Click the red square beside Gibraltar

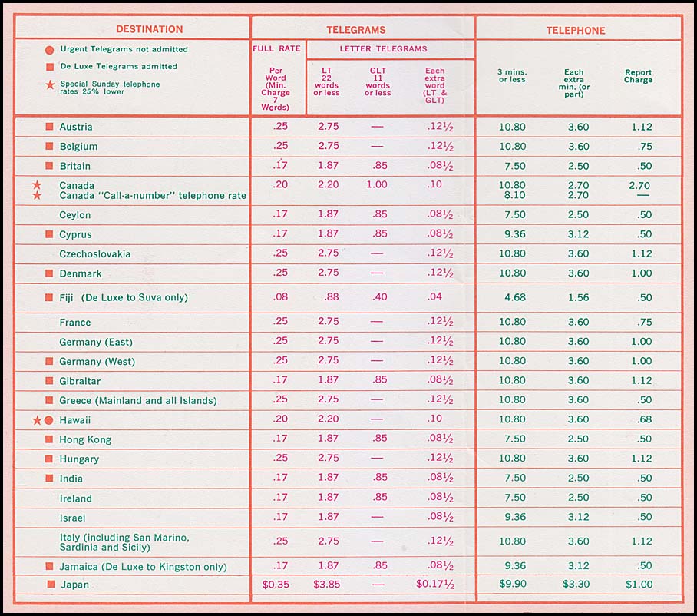point(49,381)
